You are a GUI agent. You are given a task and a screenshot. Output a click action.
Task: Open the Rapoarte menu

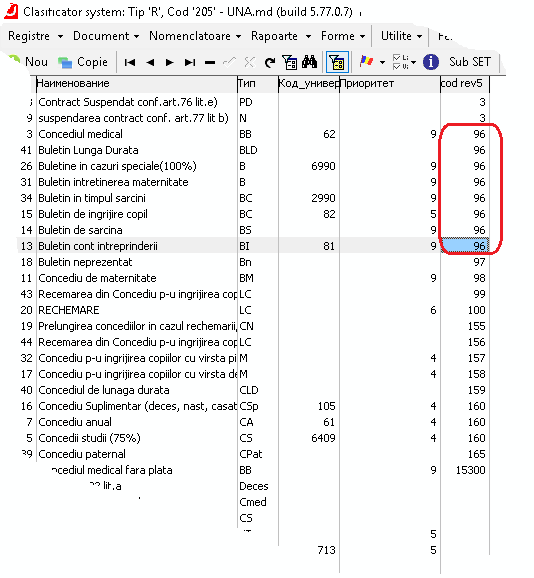coord(281,36)
